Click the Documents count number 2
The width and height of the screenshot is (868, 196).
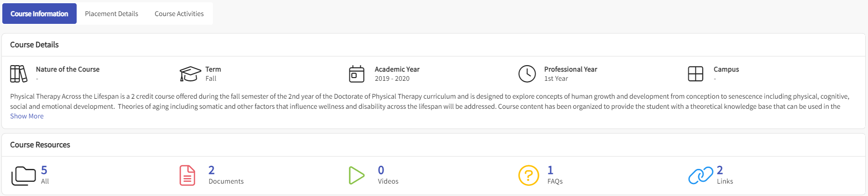(212, 170)
